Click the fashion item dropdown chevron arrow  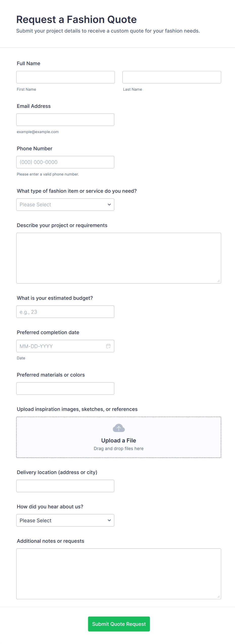(x=109, y=205)
